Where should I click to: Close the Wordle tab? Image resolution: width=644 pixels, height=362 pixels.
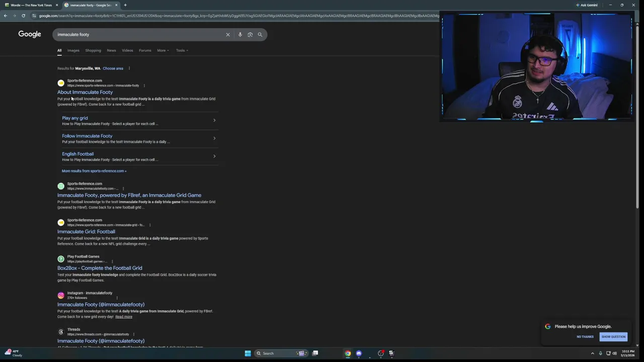coord(57,5)
